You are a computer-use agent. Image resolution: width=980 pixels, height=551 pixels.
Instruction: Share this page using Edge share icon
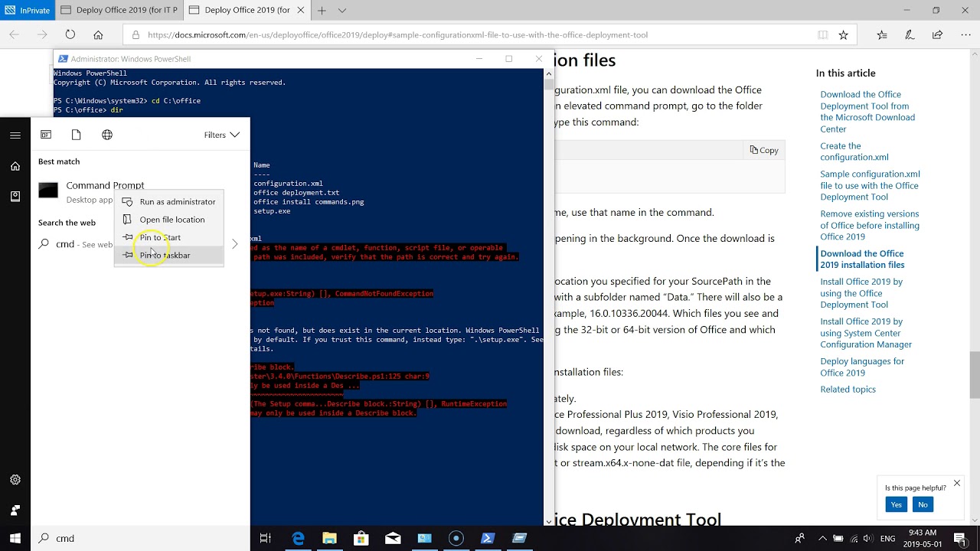point(937,34)
